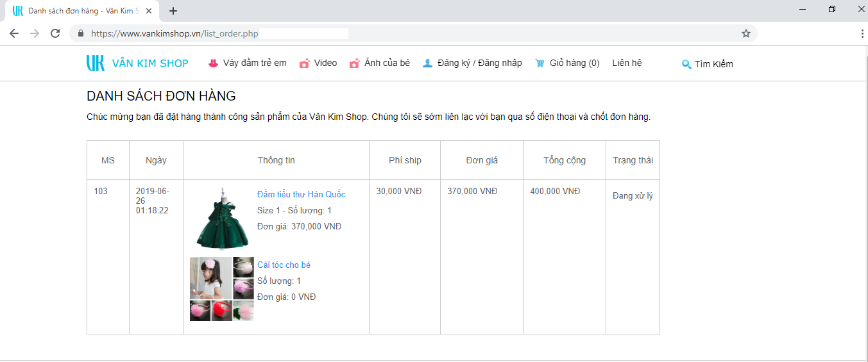Click the Chúc mừng bạn confirmation message
The height and width of the screenshot is (362, 868).
(x=368, y=117)
